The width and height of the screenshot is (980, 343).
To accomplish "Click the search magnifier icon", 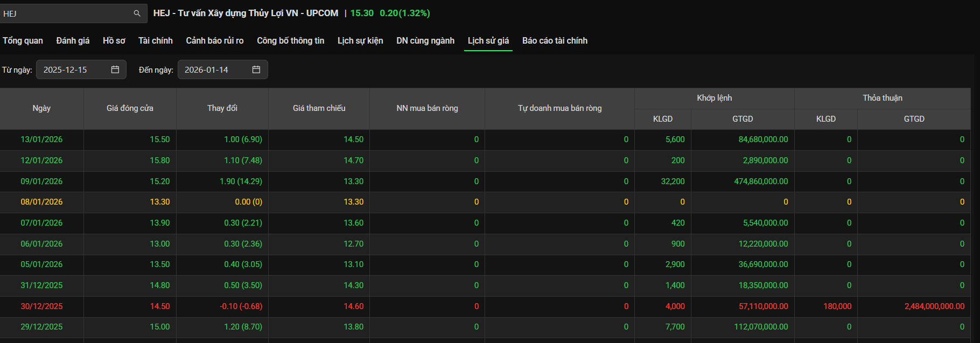I will coord(137,13).
